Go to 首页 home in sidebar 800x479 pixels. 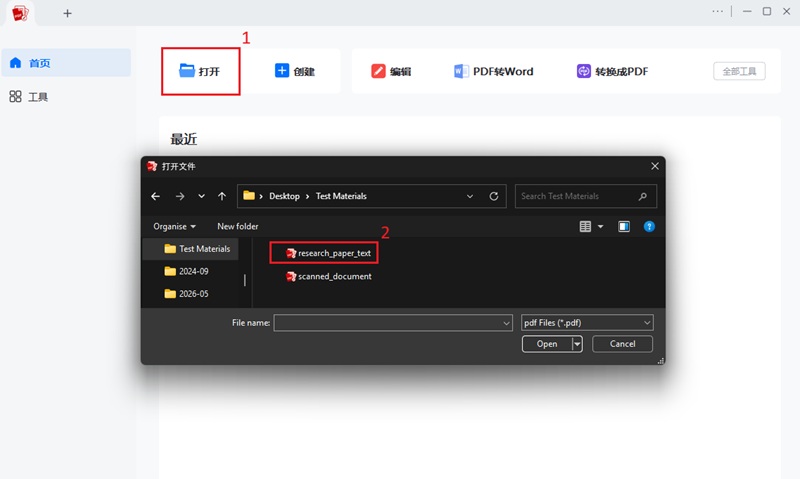[x=66, y=63]
